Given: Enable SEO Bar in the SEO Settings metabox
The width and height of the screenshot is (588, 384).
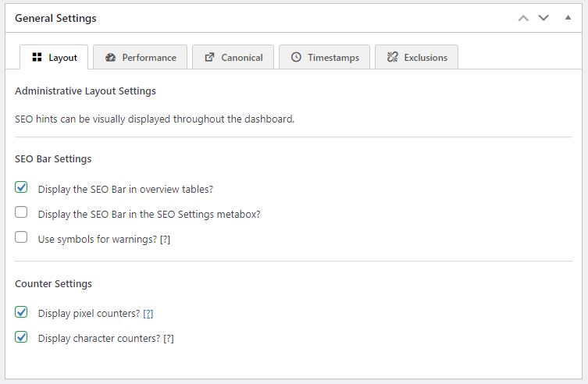Looking at the screenshot, I should tap(21, 212).
